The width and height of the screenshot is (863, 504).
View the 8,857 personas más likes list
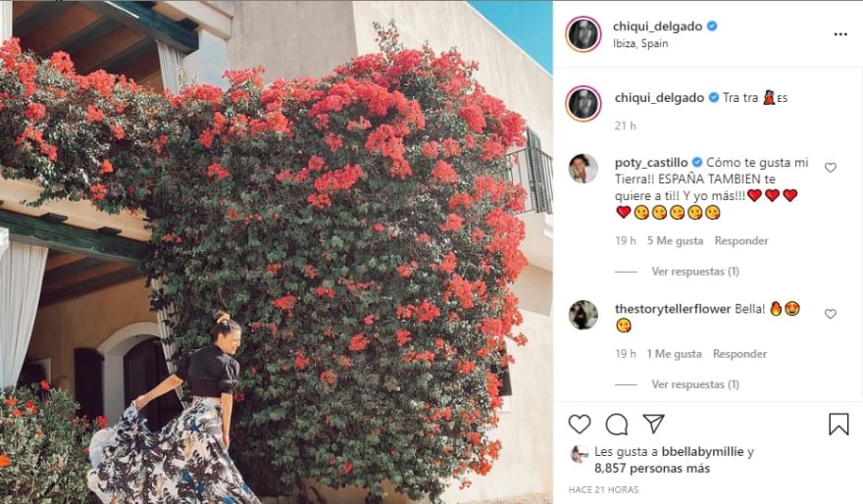[652, 469]
